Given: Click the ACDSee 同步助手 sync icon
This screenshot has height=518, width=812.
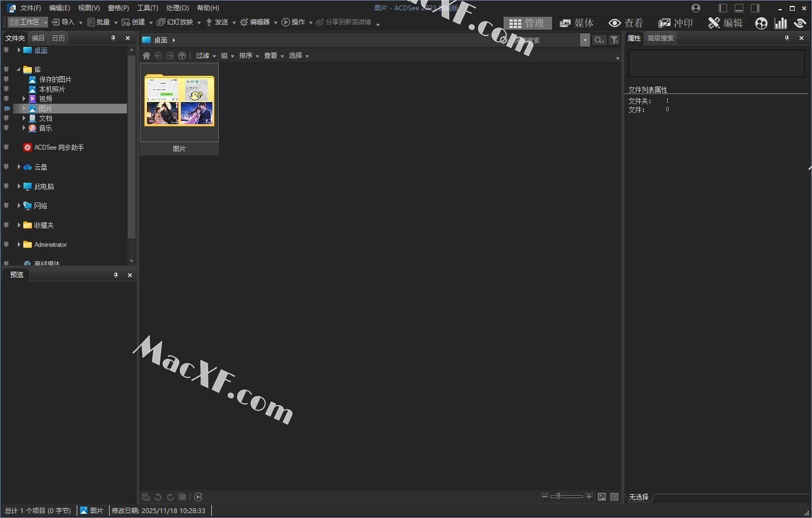Looking at the screenshot, I should point(28,147).
